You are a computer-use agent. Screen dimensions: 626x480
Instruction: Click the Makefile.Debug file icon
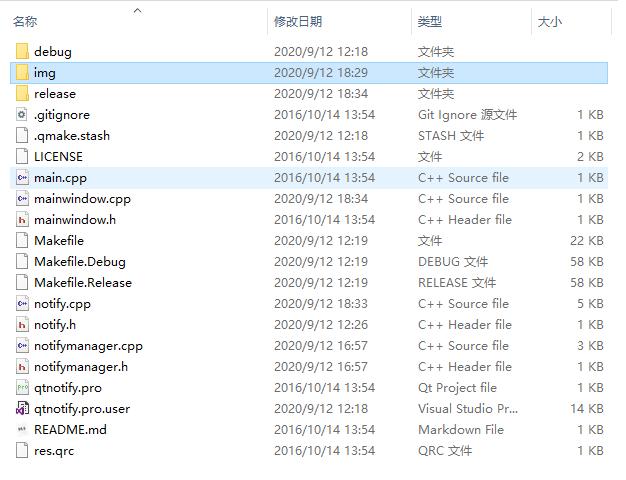22,262
